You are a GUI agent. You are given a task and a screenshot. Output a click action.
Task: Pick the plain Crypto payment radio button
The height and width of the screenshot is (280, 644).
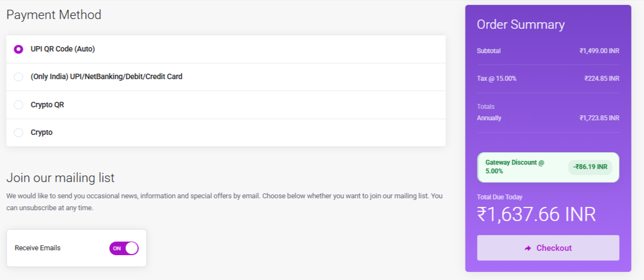[x=18, y=133]
